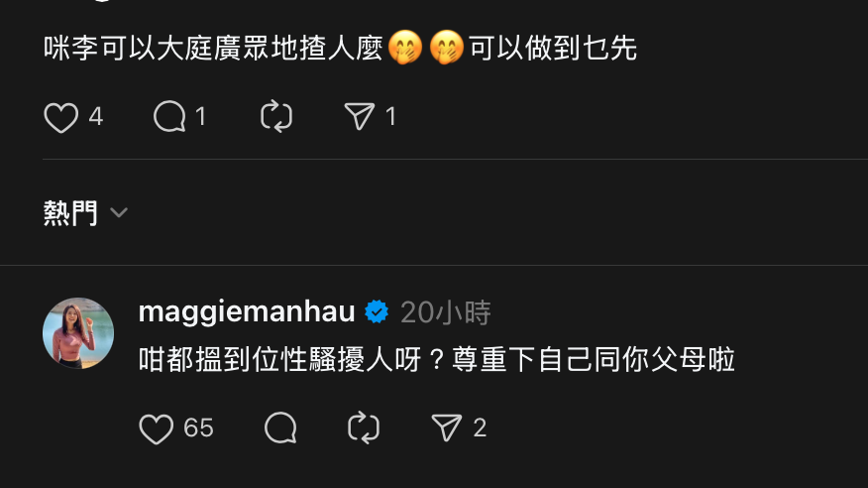Open the 熱門 sort dropdown
This screenshot has height=488, width=868.
coord(86,212)
